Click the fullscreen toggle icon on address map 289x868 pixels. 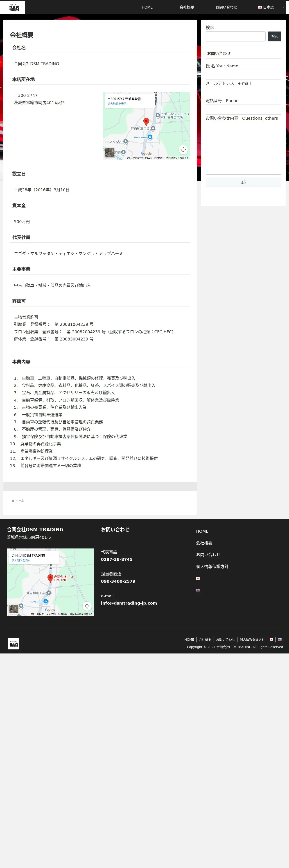[x=183, y=150]
